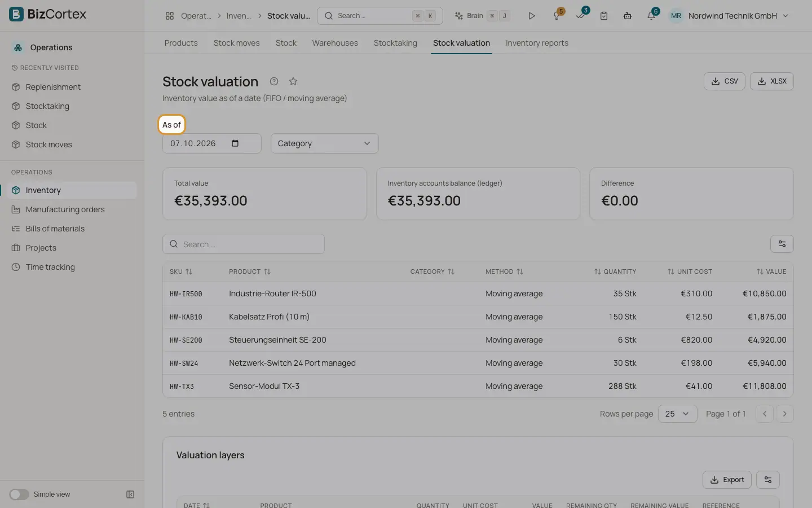The height and width of the screenshot is (508, 812).
Task: Click the play icon in top bar
Action: (532, 16)
